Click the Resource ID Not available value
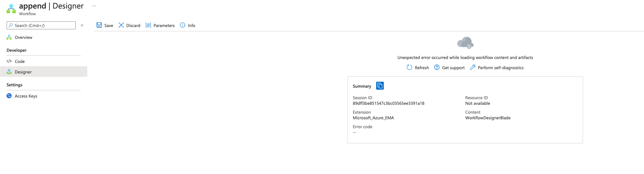This screenshot has height=174, width=644. click(478, 103)
